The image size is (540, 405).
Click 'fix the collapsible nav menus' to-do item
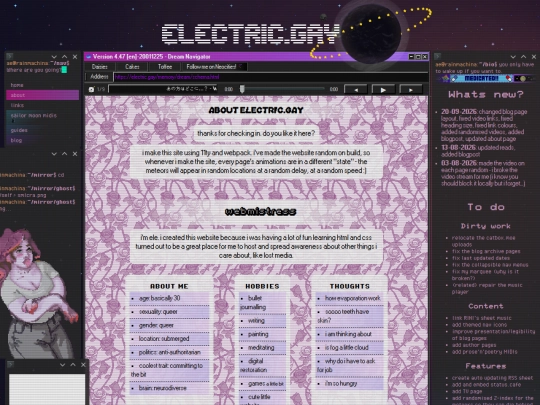pos(490,265)
